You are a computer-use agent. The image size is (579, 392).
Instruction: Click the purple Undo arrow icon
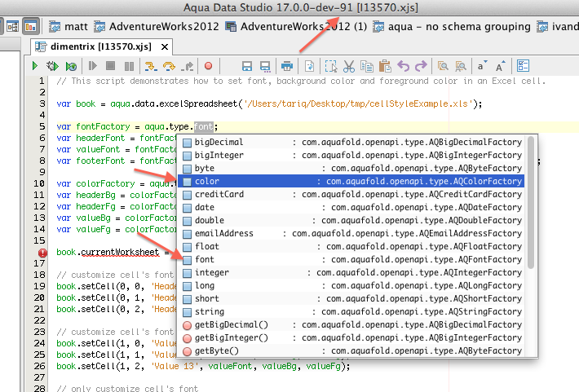[403, 67]
